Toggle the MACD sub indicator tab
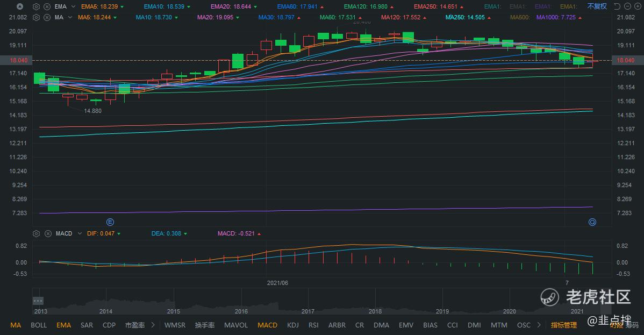 pos(267,325)
